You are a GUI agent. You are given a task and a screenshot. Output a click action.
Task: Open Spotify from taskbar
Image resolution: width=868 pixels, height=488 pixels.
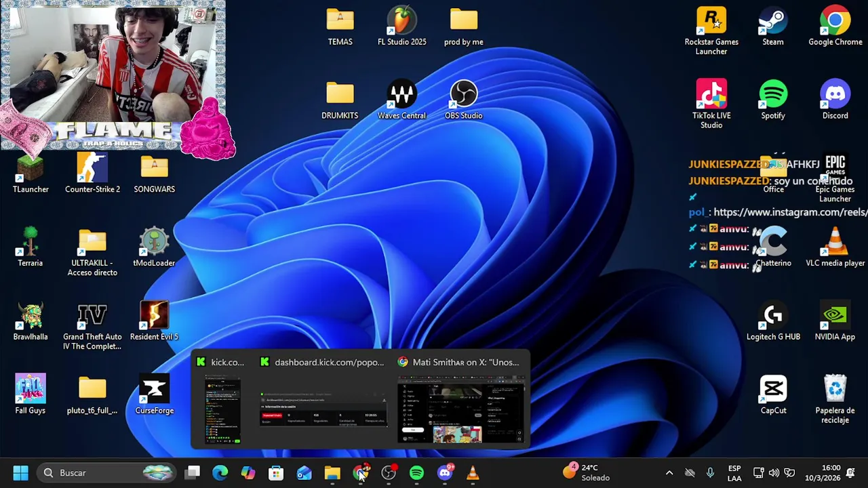pos(416,472)
